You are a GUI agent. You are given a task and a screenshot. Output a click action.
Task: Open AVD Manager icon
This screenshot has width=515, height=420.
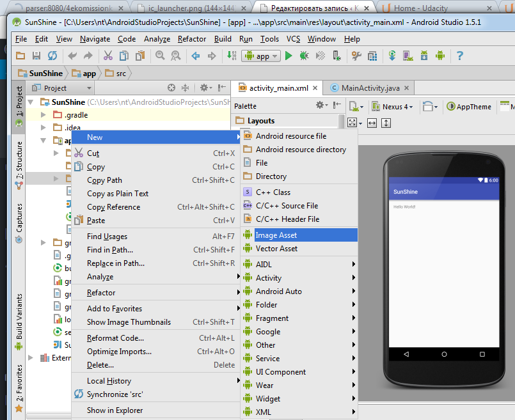(x=408, y=56)
